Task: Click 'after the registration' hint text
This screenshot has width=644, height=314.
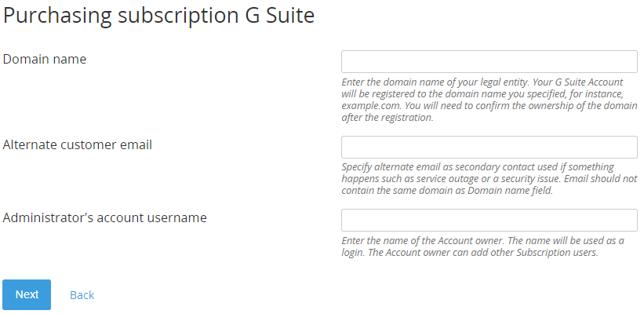Action: [x=387, y=118]
